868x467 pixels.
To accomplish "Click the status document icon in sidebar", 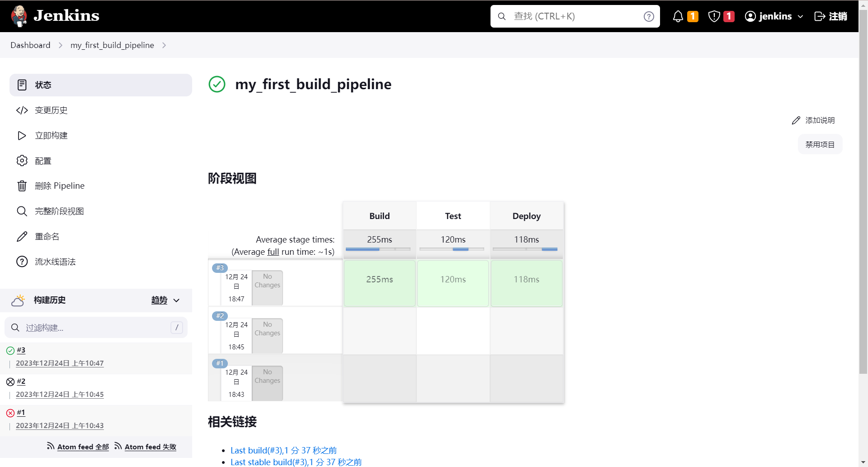I will (22, 85).
